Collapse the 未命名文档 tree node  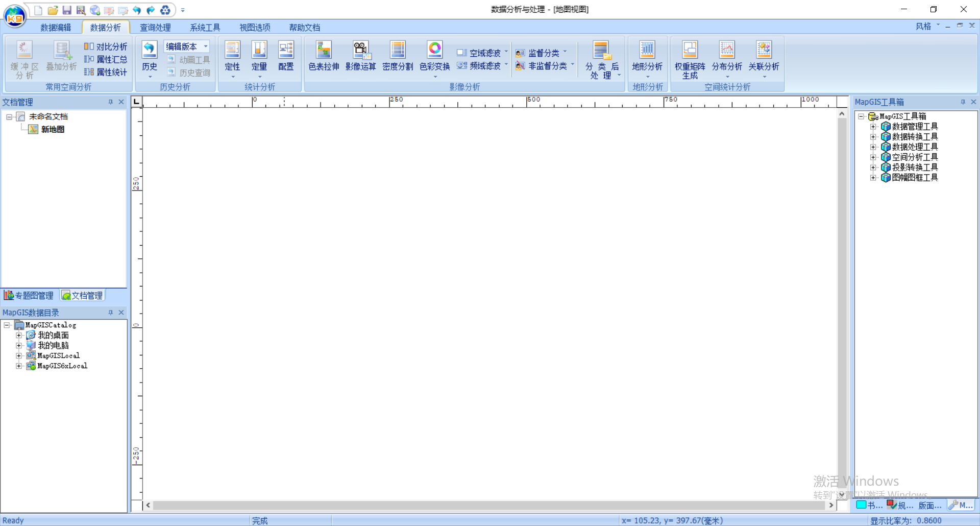(9, 117)
